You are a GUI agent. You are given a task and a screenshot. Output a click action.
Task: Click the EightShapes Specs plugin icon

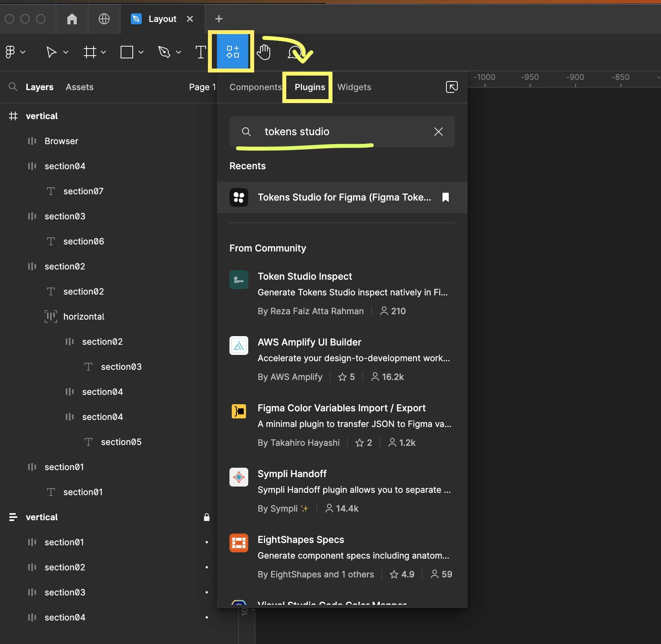coord(239,543)
